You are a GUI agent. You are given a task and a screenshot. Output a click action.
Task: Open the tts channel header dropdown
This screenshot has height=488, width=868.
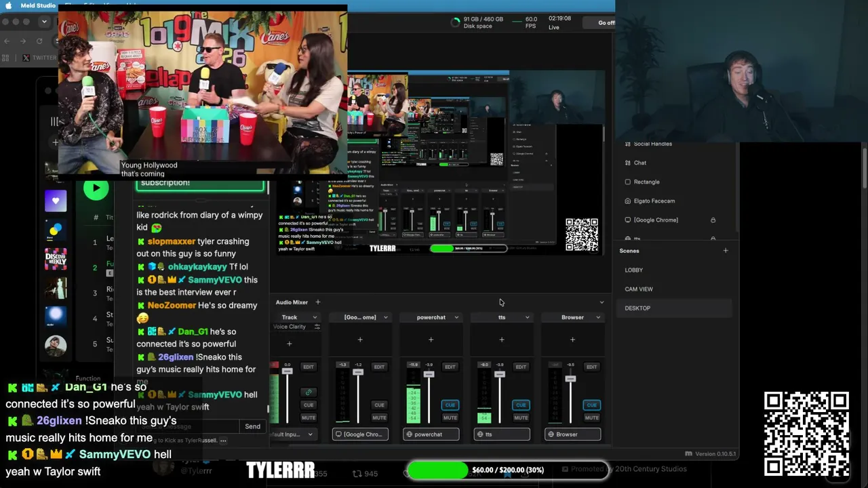(527, 317)
